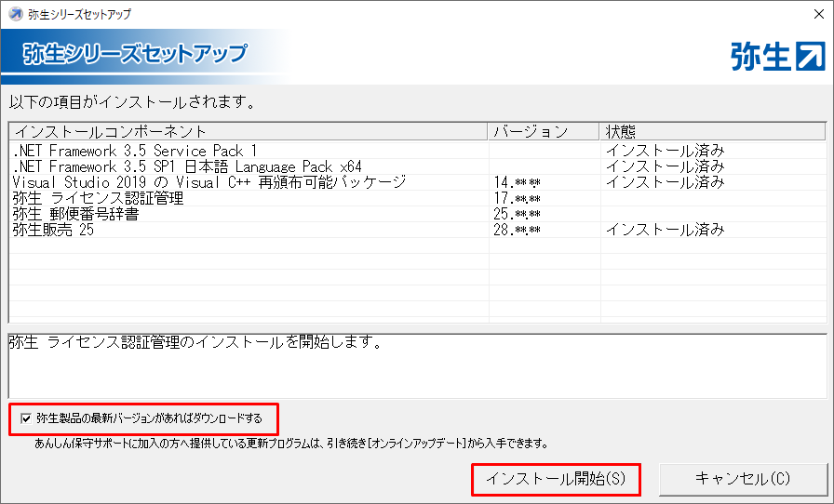Screen dimensions: 834x504
Task: Click インストール済み status of Language Pack x64 row
Action: pos(665,166)
